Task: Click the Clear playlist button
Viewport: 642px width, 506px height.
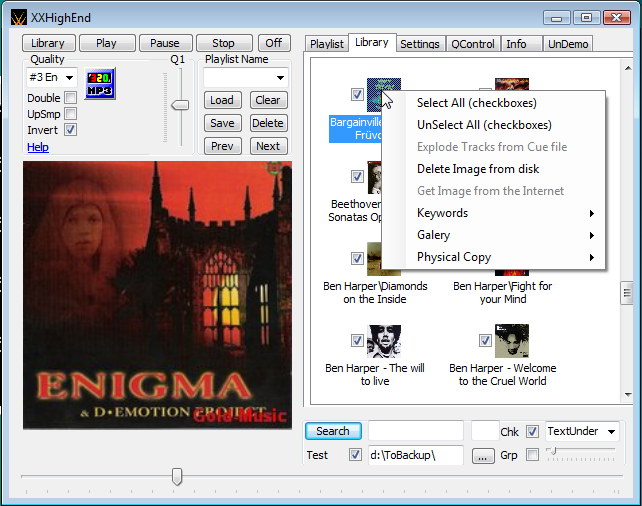Action: click(x=268, y=100)
